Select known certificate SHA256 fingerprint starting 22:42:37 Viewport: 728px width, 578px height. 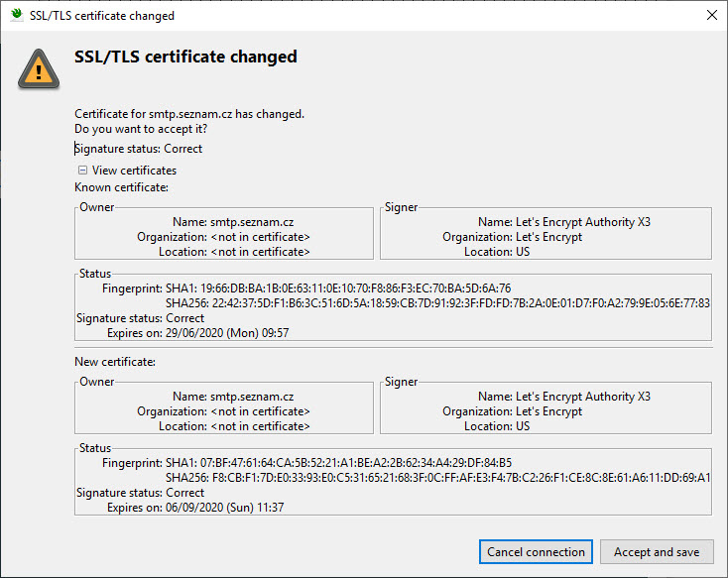tap(437, 303)
